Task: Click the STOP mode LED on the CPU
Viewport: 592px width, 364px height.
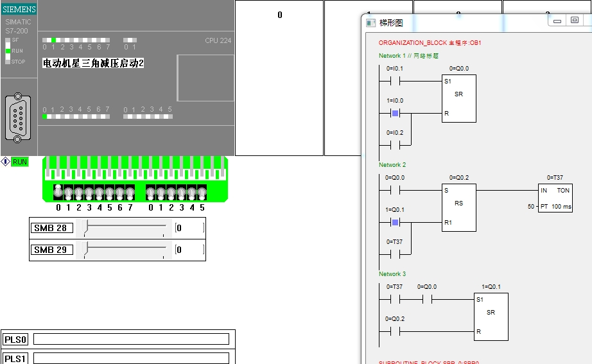Action: [8, 62]
